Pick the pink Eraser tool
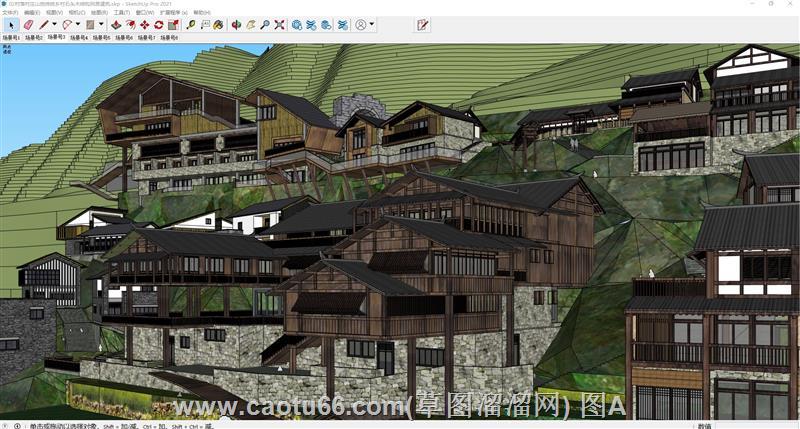The width and height of the screenshot is (800, 429). click(x=28, y=24)
